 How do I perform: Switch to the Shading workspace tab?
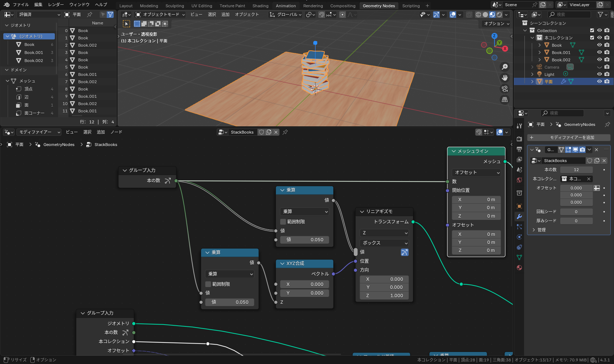(x=260, y=5)
